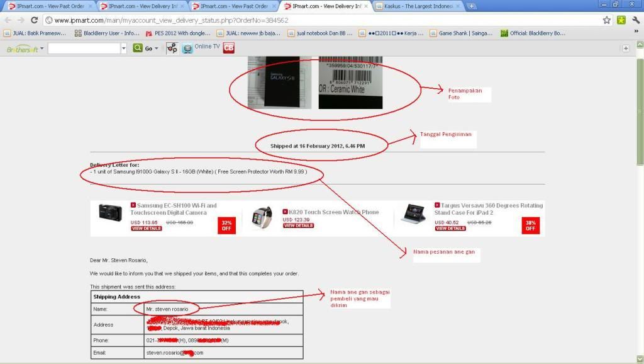
Task: Click the red CB toolbar icon
Action: [229, 48]
